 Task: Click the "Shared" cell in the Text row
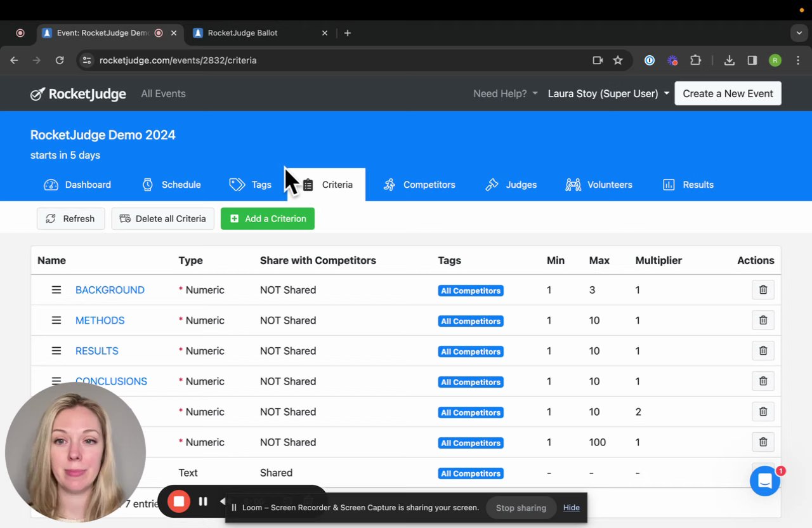276,473
